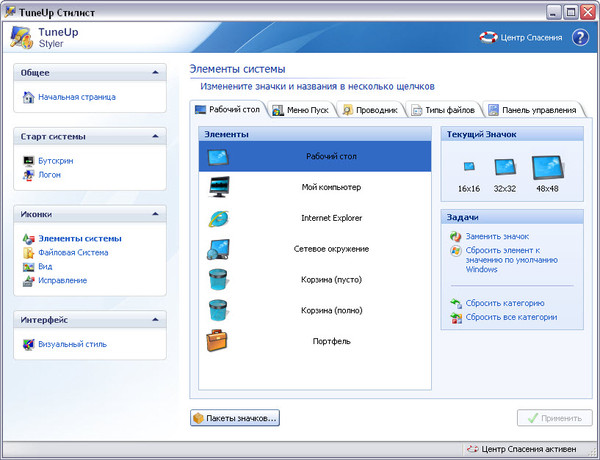Viewport: 600px width, 460px height.
Task: Click the home icon beside Начальная страница
Action: (x=28, y=97)
